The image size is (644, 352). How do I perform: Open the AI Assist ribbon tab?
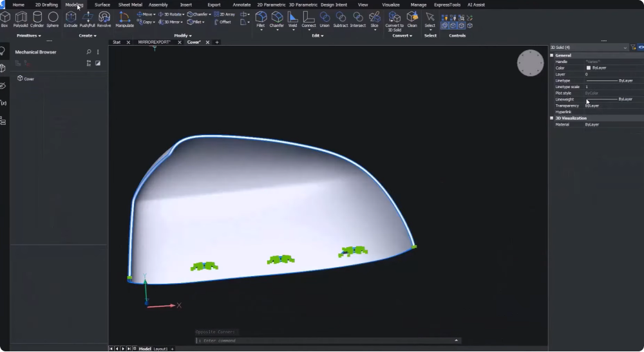click(x=476, y=5)
